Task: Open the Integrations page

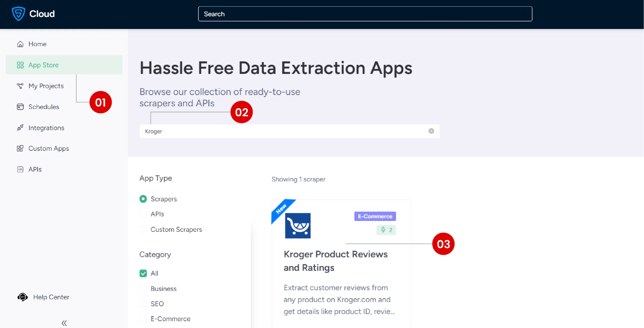Action: [x=64, y=128]
